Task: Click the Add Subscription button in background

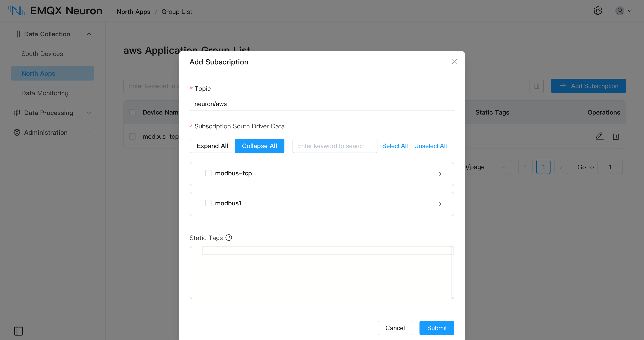Action: [x=588, y=86]
